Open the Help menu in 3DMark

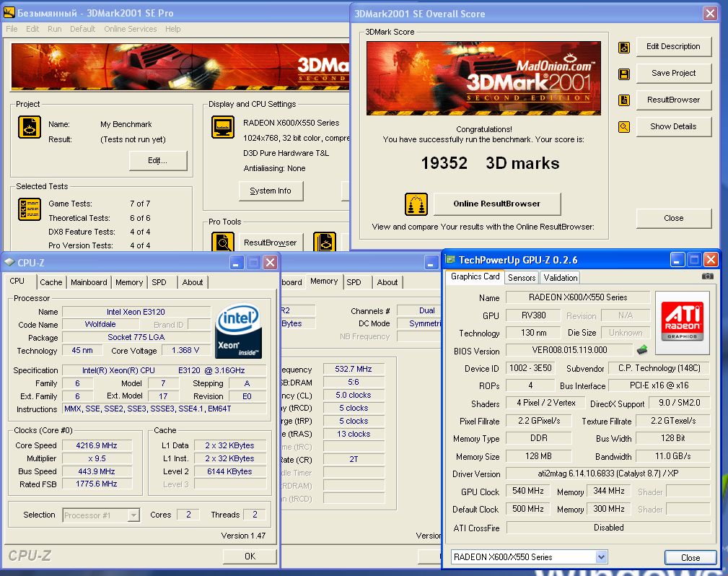point(172,29)
